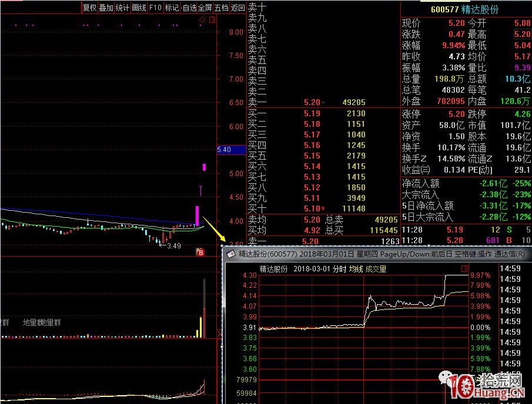Click the 均线 legend in intraday popup
The height and width of the screenshot is (404, 532).
tap(356, 269)
